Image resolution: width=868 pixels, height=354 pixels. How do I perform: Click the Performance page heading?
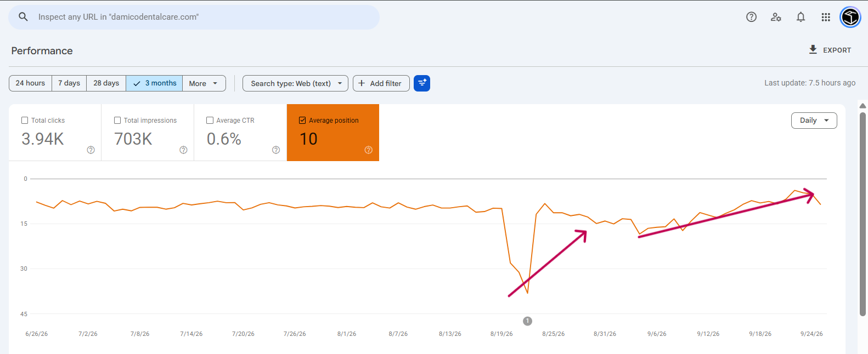[x=42, y=51]
